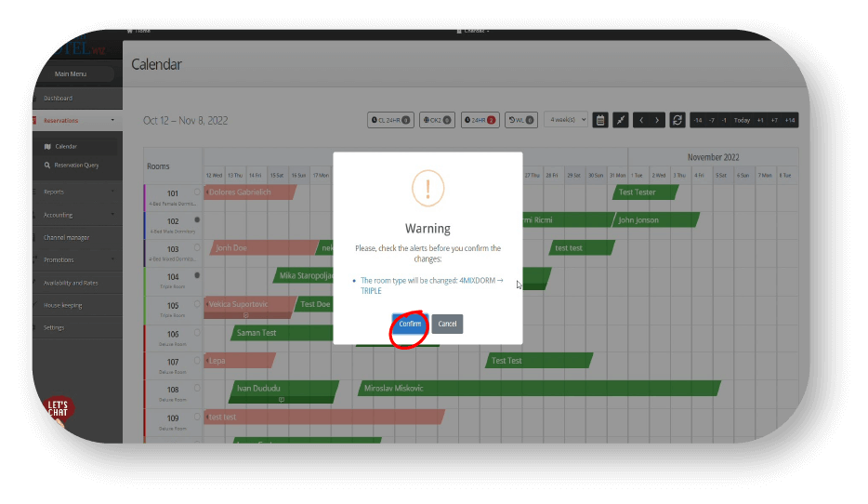Screen dimensions: 868x504
Task: Select Dashboard from the main menu
Action: click(58, 98)
